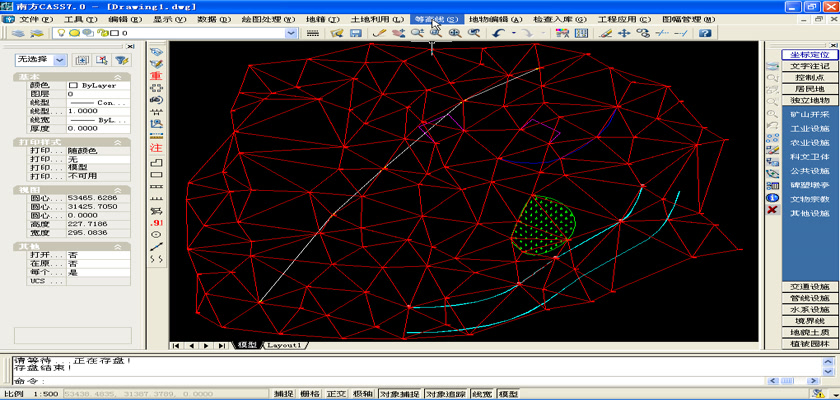This screenshot has width=840, height=400.
Task: Open the 文件(F) menu
Action: pyautogui.click(x=36, y=19)
